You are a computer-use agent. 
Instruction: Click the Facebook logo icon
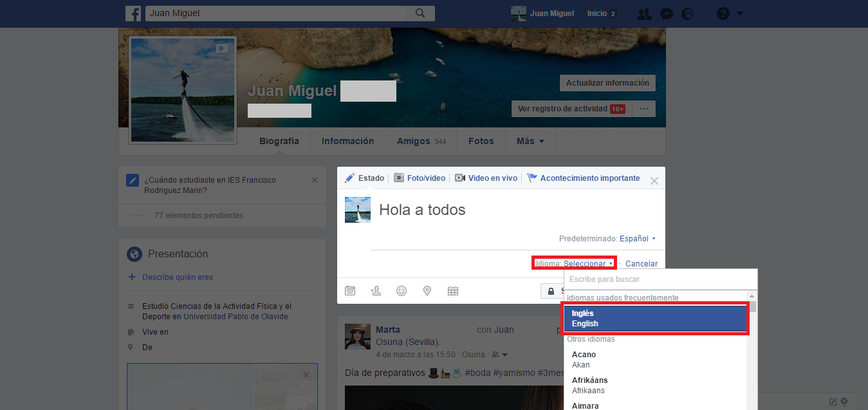tap(133, 14)
